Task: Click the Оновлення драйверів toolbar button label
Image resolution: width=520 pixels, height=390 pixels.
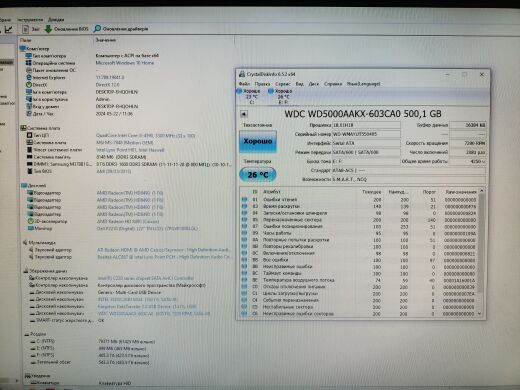Action: 125,29
